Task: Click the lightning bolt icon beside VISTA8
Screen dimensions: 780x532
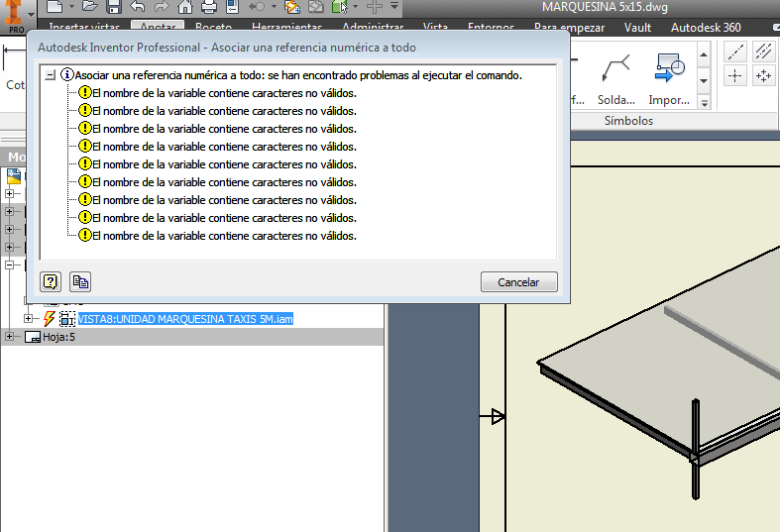Action: point(49,319)
